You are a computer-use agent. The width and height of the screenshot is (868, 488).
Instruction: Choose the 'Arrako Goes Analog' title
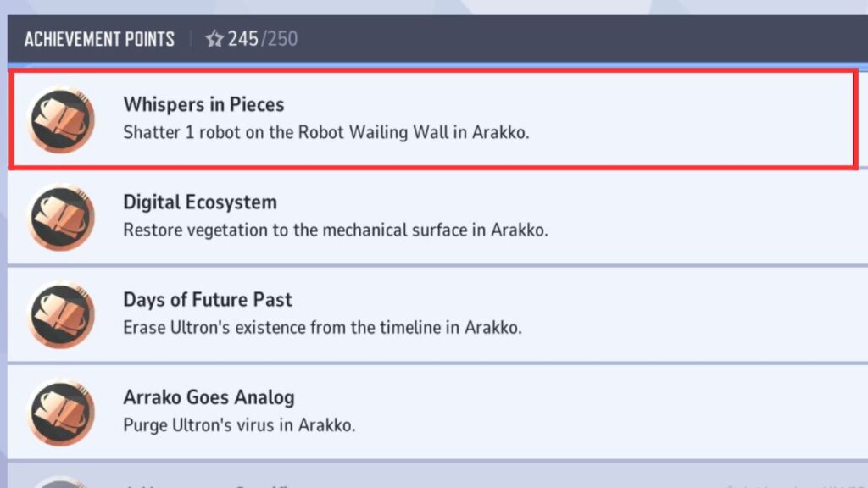(x=209, y=397)
